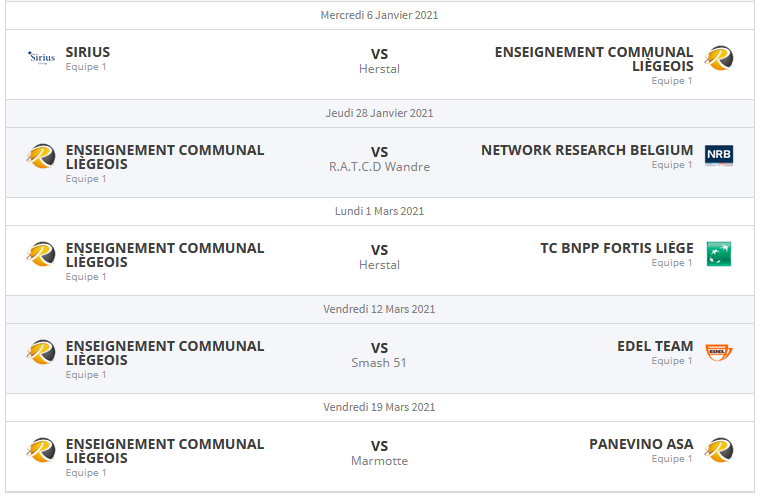Click Enseignement Communal logo in 28 Janvier match

point(41,156)
